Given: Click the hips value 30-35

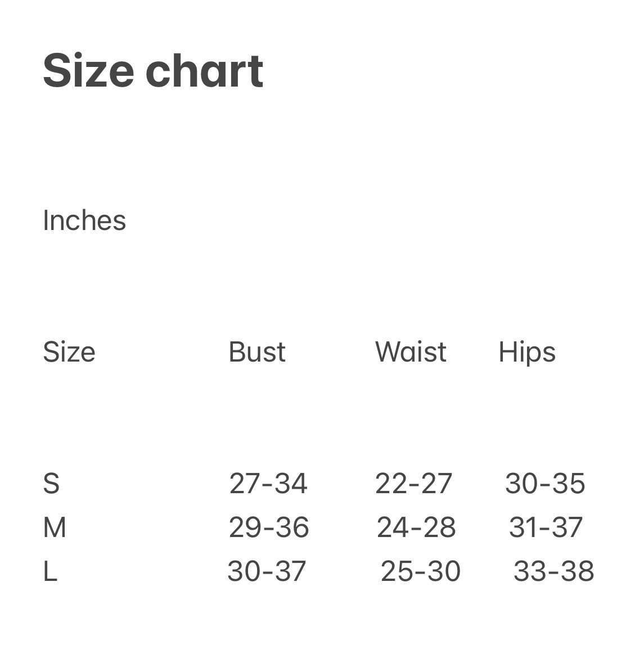Looking at the screenshot, I should [545, 484].
